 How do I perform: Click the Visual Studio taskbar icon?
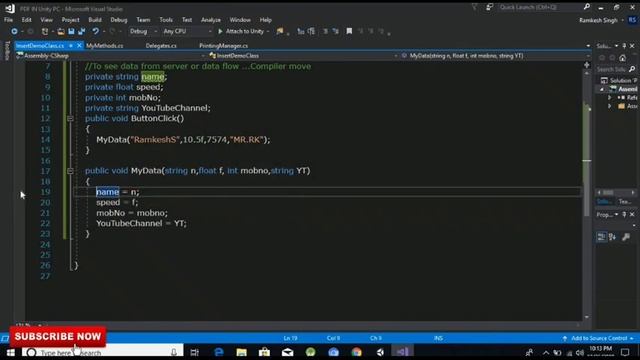pos(402,352)
